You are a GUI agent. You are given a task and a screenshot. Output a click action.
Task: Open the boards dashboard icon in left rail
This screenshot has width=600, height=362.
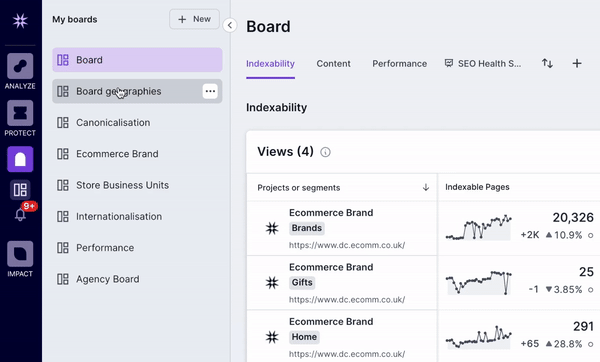20,190
